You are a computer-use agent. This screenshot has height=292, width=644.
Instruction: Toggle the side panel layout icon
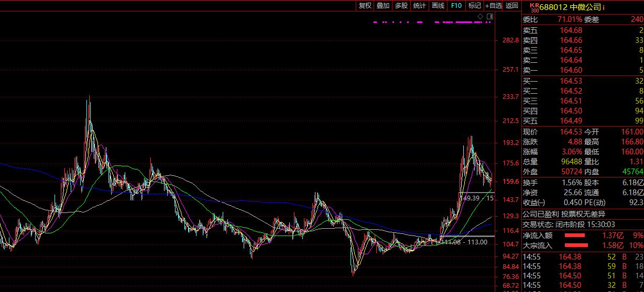[x=489, y=17]
